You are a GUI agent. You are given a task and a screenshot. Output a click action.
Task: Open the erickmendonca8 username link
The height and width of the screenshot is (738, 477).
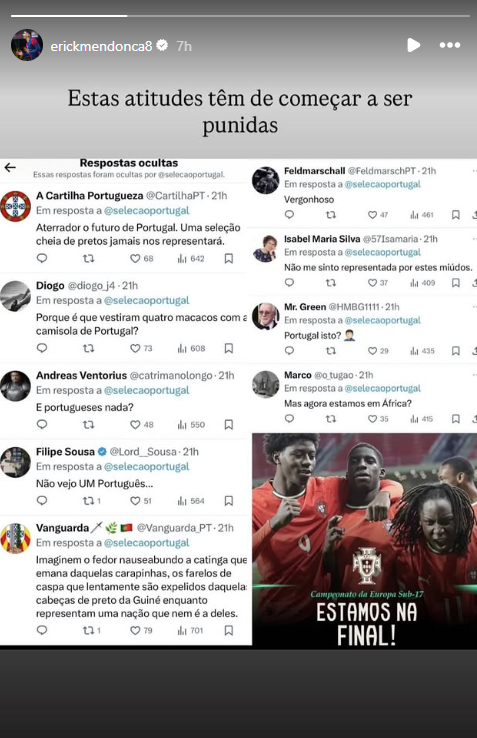coord(101,46)
